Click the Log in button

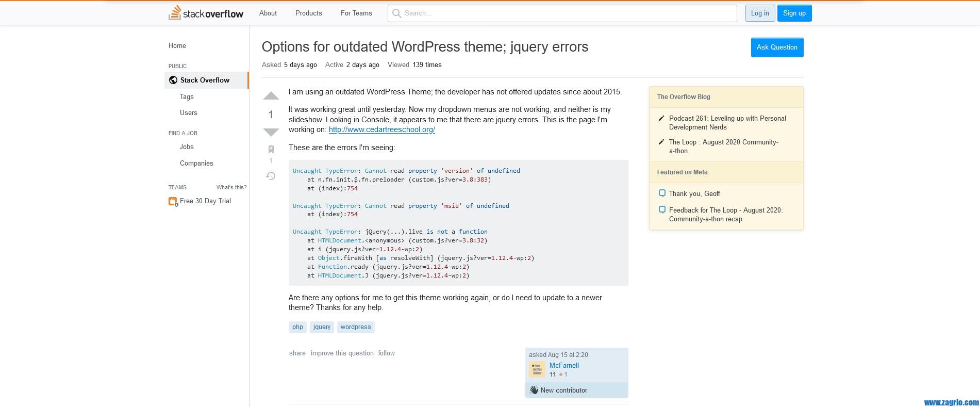(x=760, y=13)
